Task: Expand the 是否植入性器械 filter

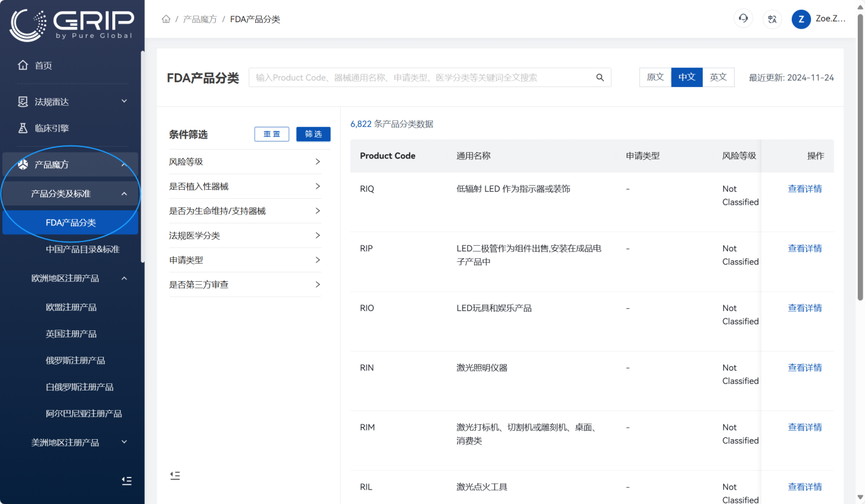Action: (245, 186)
